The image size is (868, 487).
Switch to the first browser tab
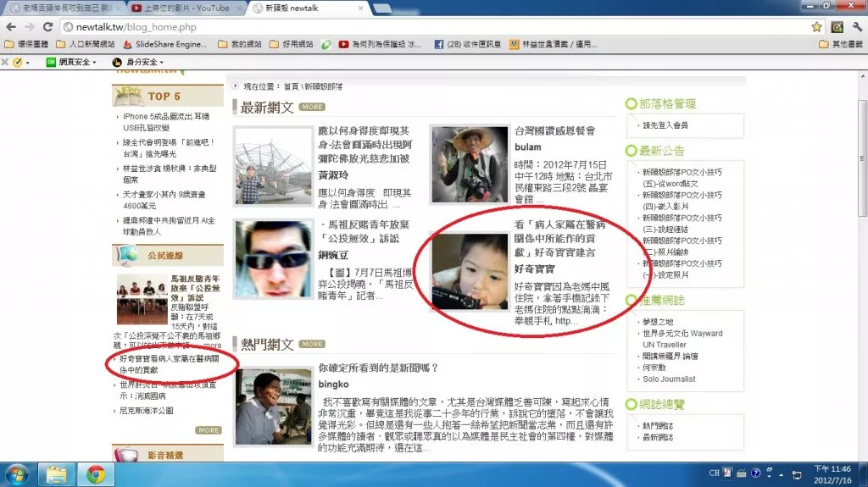(x=65, y=8)
